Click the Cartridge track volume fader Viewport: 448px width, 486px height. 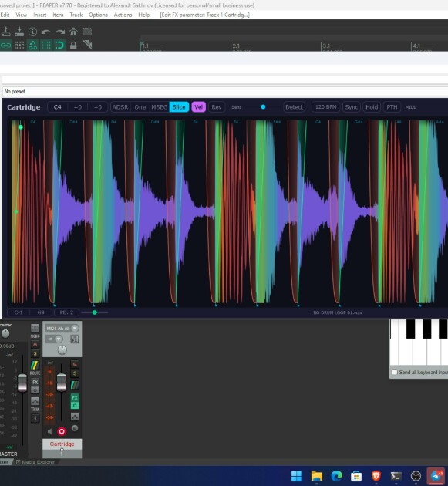62,382
